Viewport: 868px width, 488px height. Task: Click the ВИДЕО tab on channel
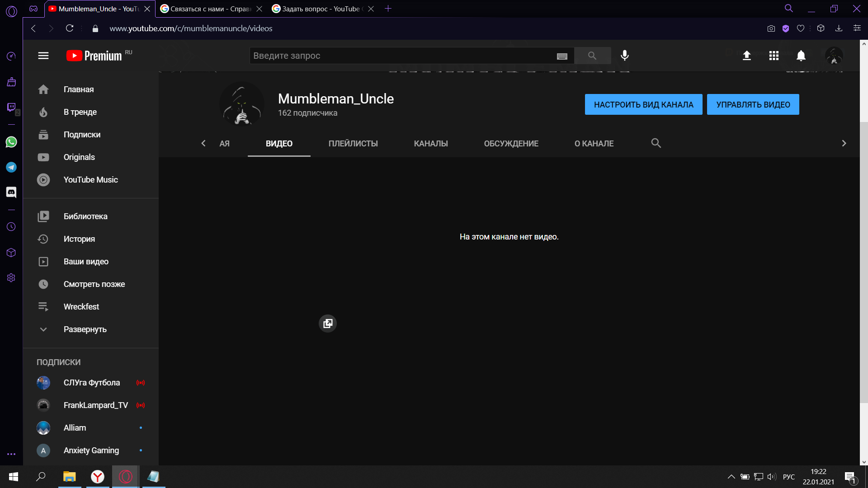click(x=278, y=143)
